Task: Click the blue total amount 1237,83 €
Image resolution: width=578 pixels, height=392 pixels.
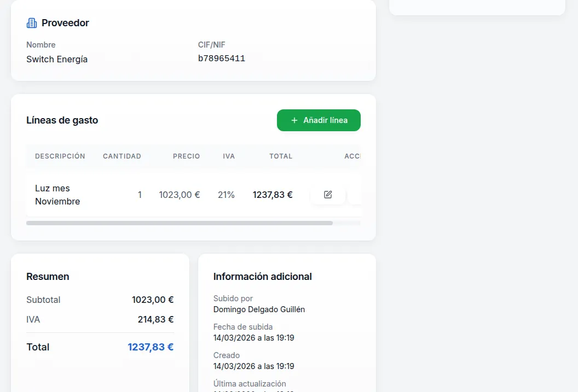Action: [x=151, y=347]
